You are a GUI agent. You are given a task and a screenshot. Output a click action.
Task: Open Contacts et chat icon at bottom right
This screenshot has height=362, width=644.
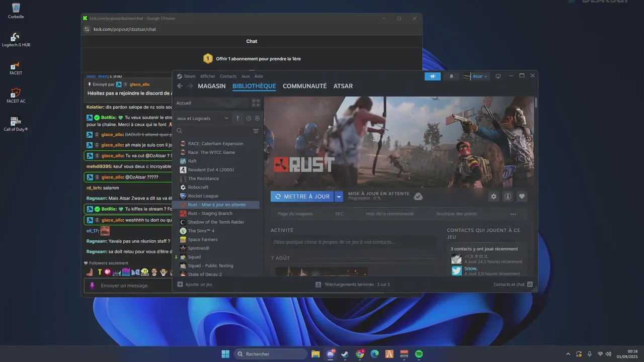[x=530, y=284]
